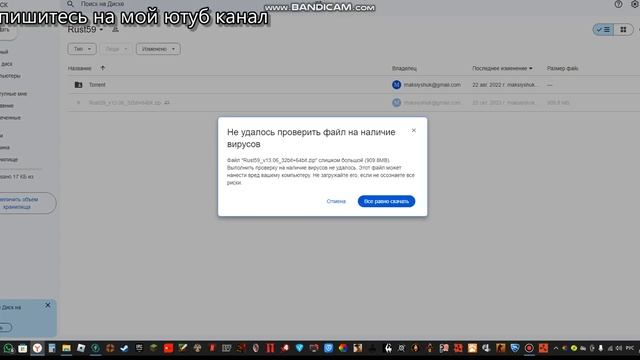Open Roblox from the taskbar
The height and width of the screenshot is (360, 640).
pyautogui.click(x=81, y=348)
